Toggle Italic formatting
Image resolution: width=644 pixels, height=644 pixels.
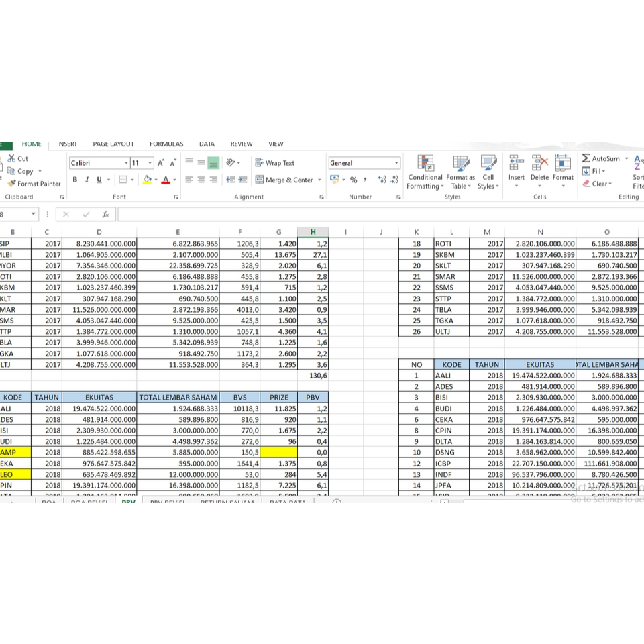click(87, 180)
